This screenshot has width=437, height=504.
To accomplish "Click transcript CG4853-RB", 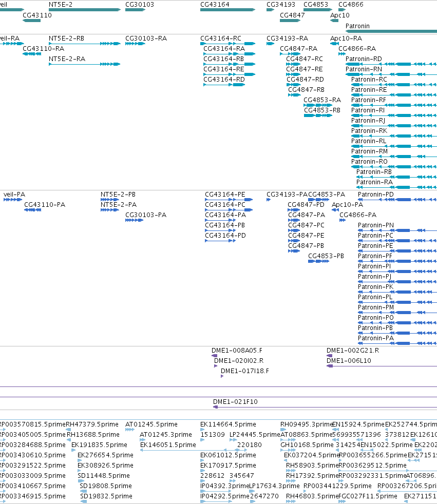I will 318,115.
